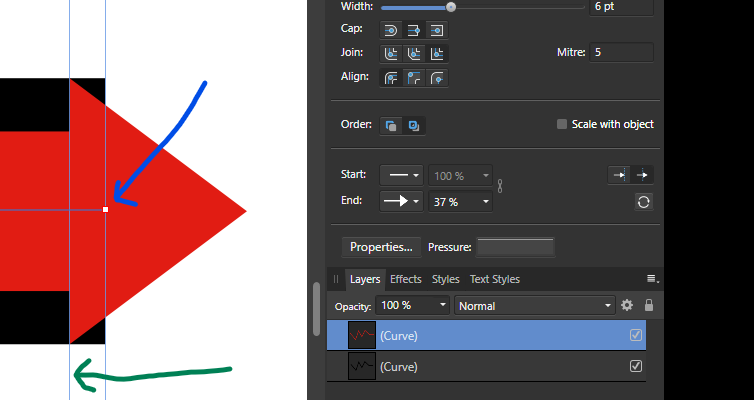Select the round cap stroke icon
754x400 pixels.
[390, 30]
